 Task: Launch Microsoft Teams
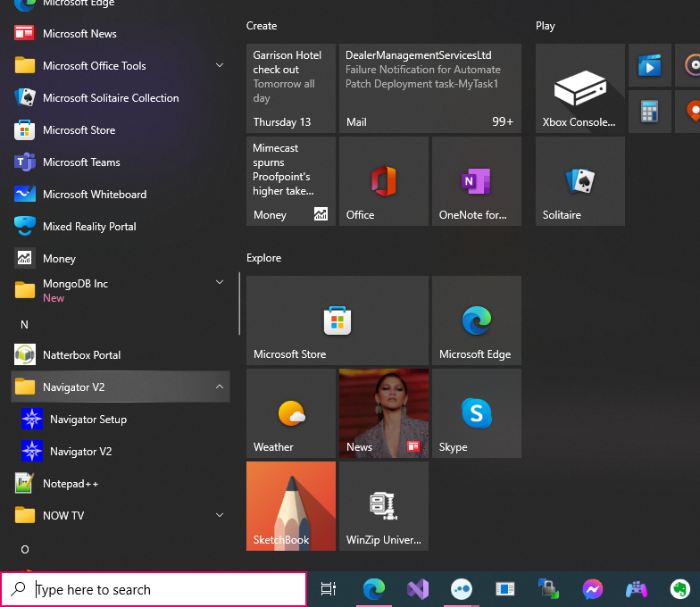click(x=120, y=162)
